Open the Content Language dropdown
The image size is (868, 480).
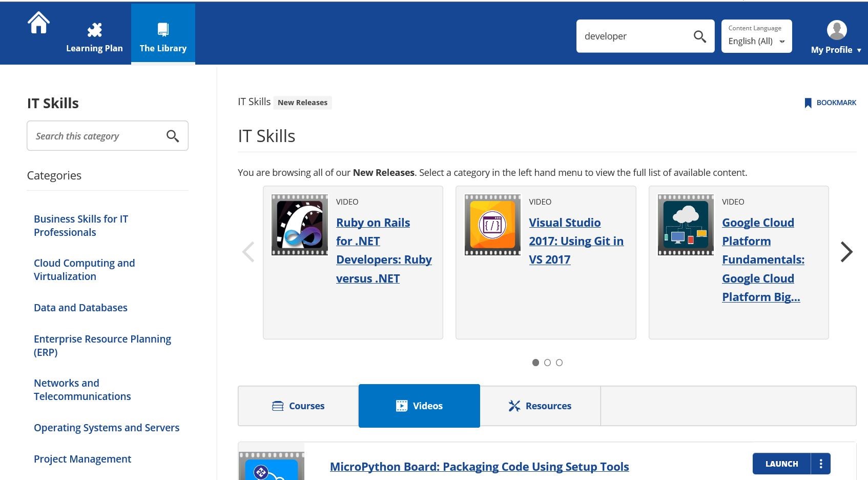pyautogui.click(x=756, y=36)
